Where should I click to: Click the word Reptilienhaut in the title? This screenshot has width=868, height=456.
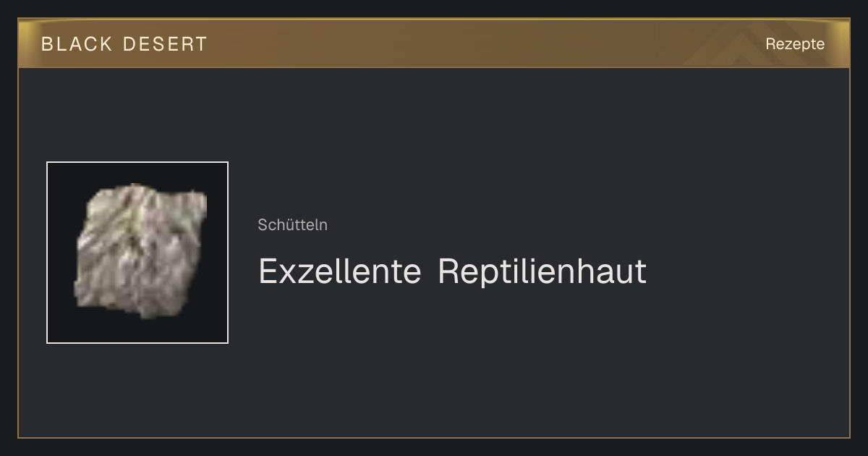click(542, 271)
